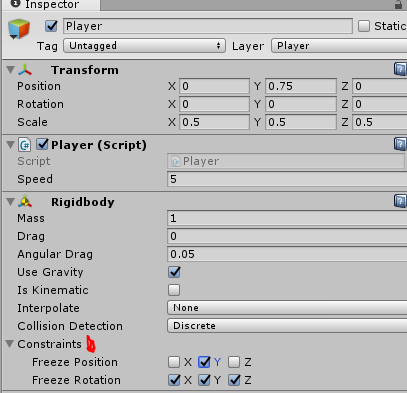Click the Position X field
The width and height of the screenshot is (407, 393).
coord(214,86)
